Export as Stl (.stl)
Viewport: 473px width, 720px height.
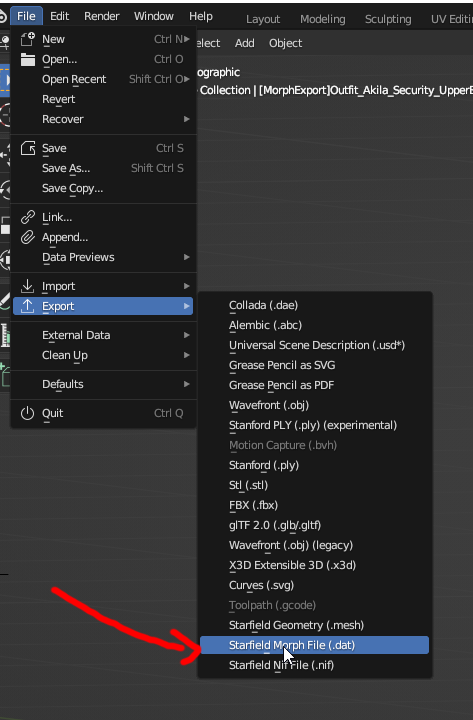pyautogui.click(x=314, y=485)
